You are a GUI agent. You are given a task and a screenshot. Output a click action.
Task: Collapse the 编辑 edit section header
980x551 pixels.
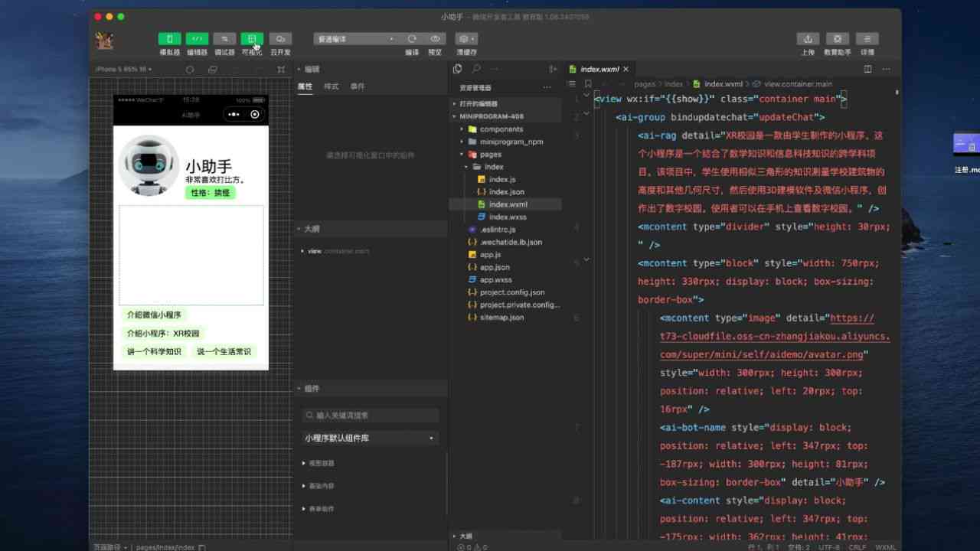point(371,69)
